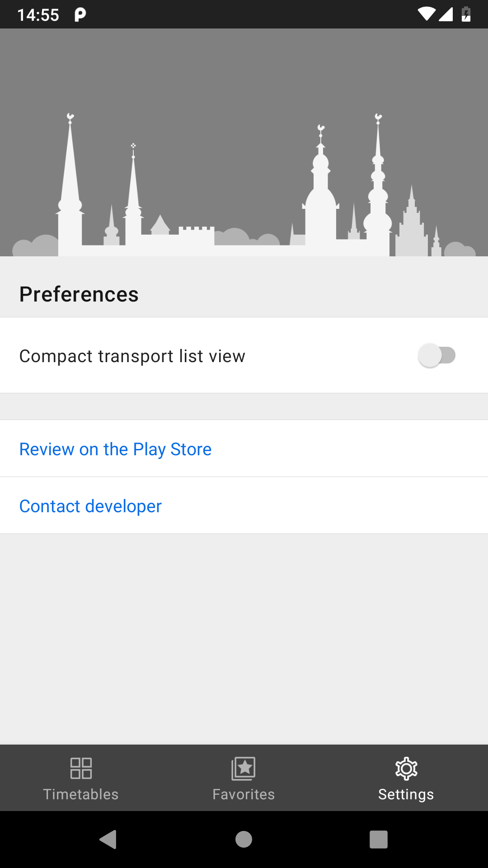Viewport: 488px width, 868px height.
Task: Open recent apps square button
Action: click(x=379, y=840)
